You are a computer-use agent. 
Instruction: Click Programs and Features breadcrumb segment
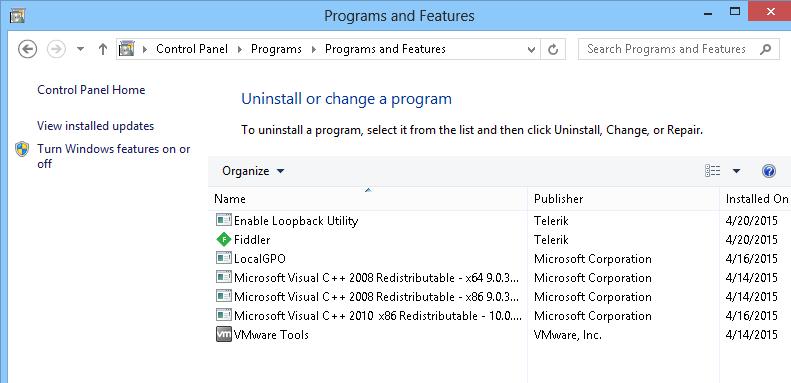pos(385,49)
